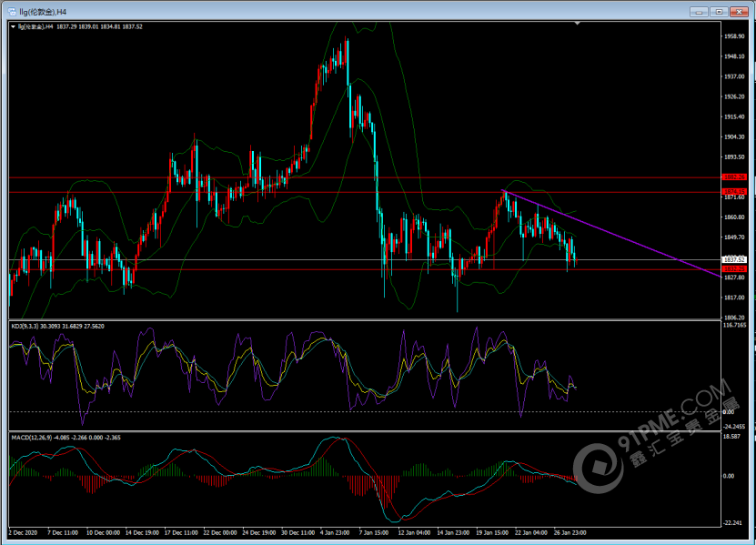
Task: Click the 22 Jan 04:00 date label
Action: [x=531, y=533]
